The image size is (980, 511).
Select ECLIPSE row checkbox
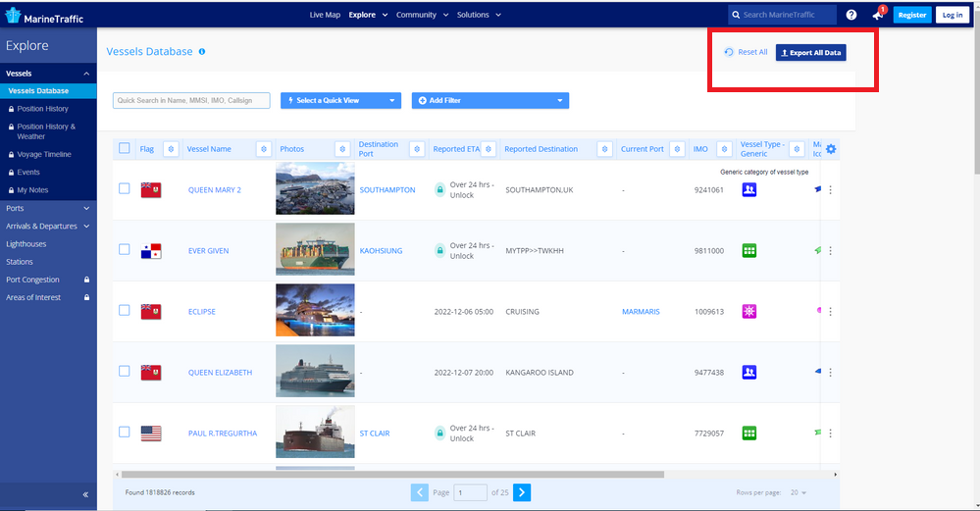(x=125, y=311)
